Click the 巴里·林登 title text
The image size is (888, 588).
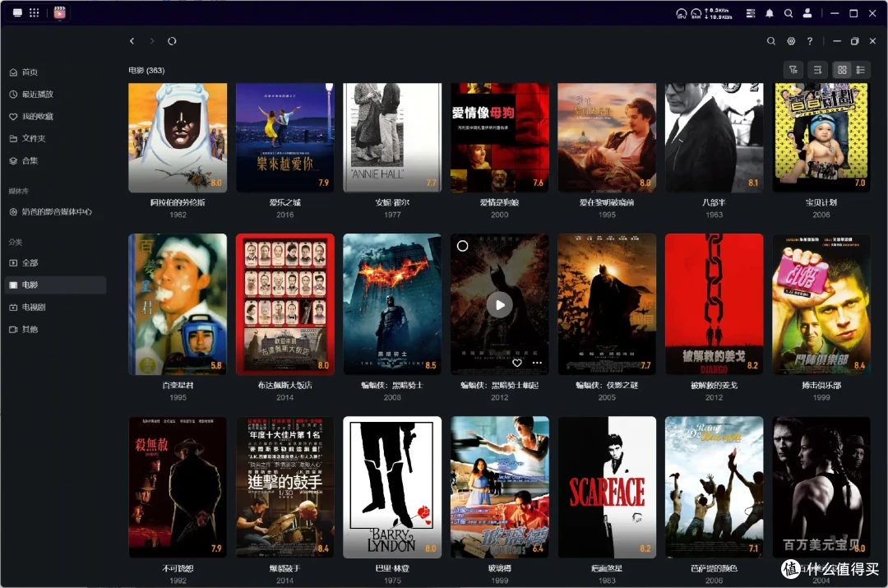[x=392, y=568]
